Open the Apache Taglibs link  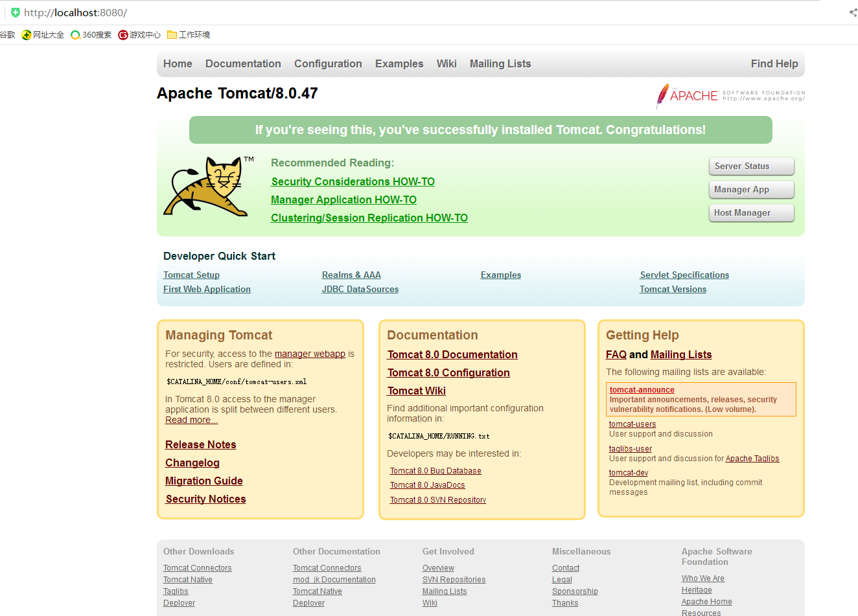tap(752, 459)
